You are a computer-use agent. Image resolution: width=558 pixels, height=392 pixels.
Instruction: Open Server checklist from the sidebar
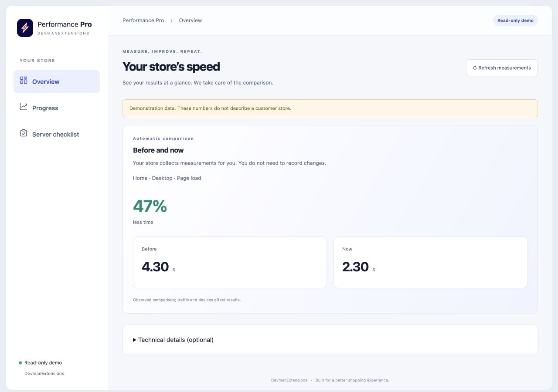point(57,134)
